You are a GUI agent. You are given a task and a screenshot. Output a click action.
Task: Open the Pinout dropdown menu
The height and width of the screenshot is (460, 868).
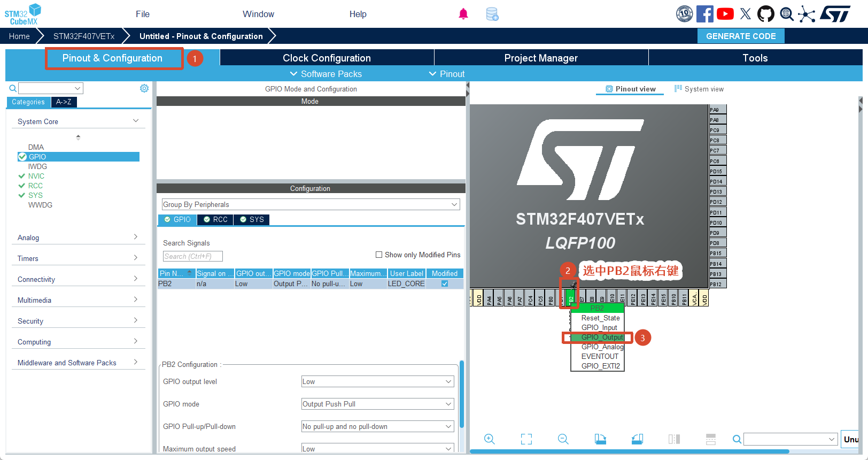(447, 74)
